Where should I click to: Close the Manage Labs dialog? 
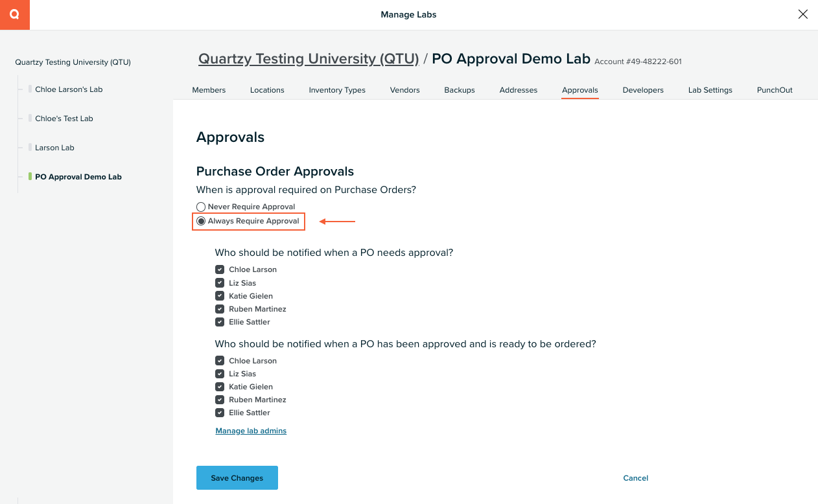click(x=802, y=14)
